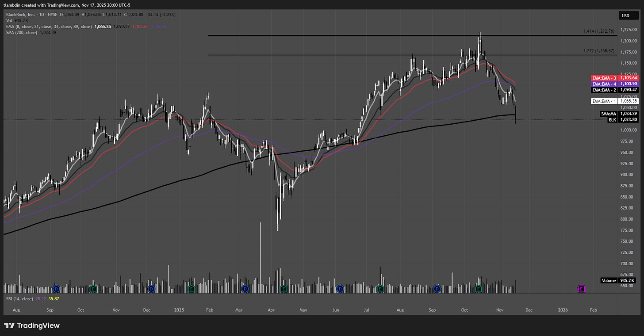The image size is (644, 336).
Task: Click the TradingView logo
Action: (32, 326)
